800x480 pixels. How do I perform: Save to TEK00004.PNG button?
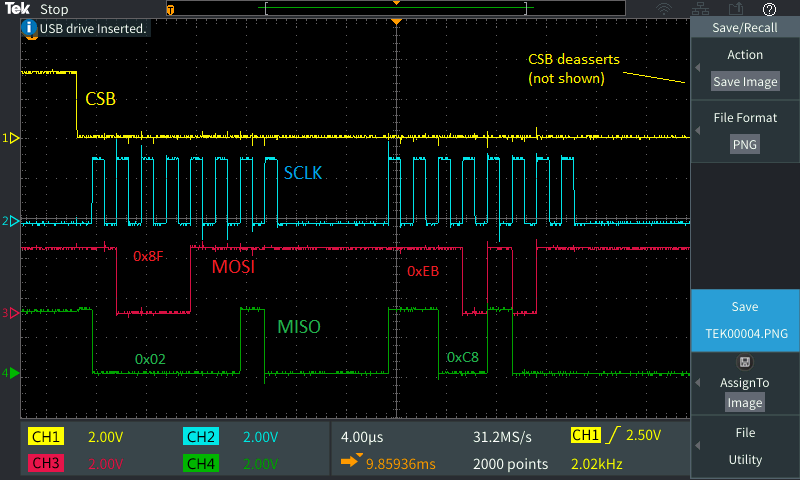(x=745, y=320)
